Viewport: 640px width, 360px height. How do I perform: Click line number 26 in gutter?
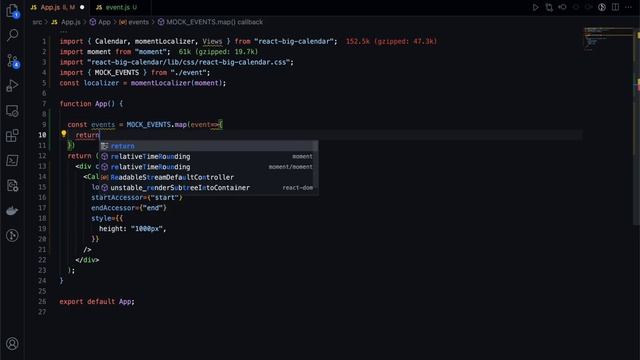point(42,302)
